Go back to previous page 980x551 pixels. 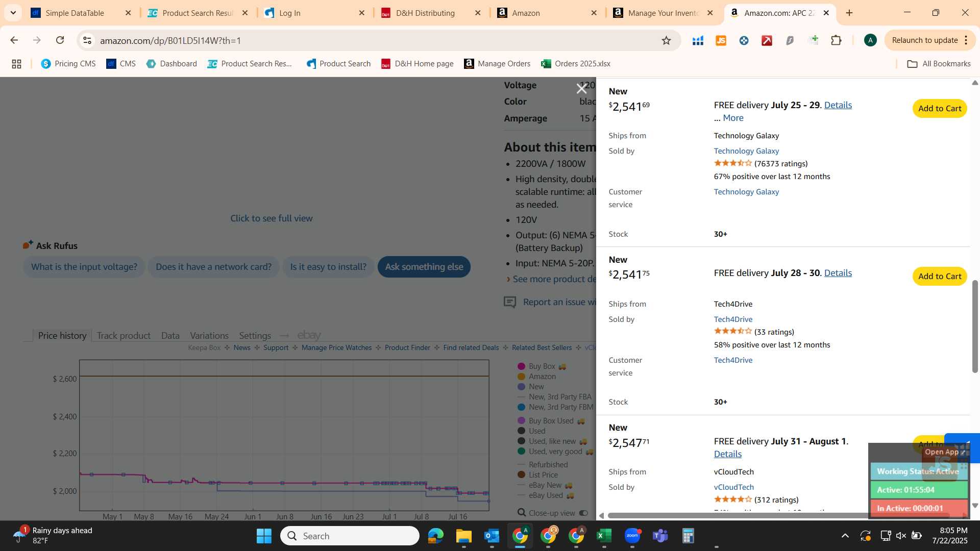click(x=14, y=40)
